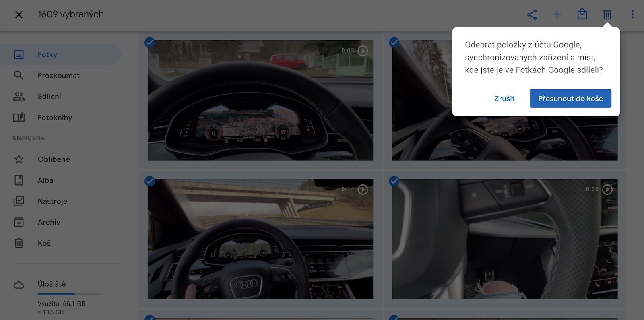Open Oblíbené
The width and height of the screenshot is (644, 320).
[x=60, y=159]
